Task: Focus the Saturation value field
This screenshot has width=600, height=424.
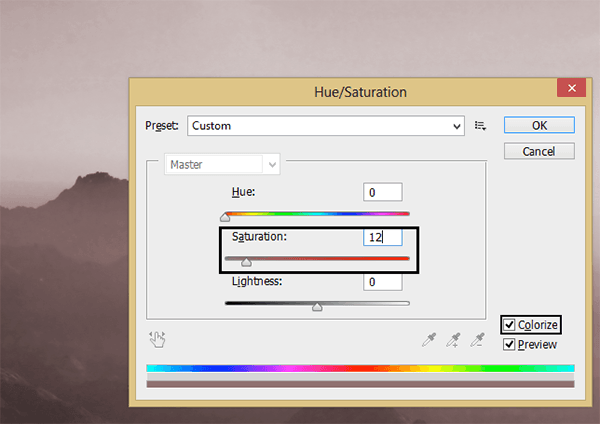Action: pos(382,238)
